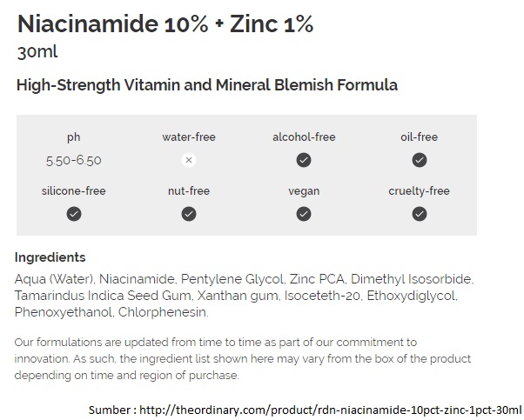This screenshot has height=420, width=524.
Task: Click the 30ml size text
Action: tap(37, 52)
